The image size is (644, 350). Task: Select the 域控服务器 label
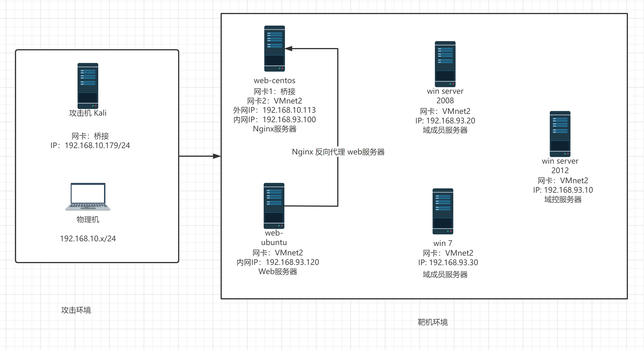pos(563,199)
